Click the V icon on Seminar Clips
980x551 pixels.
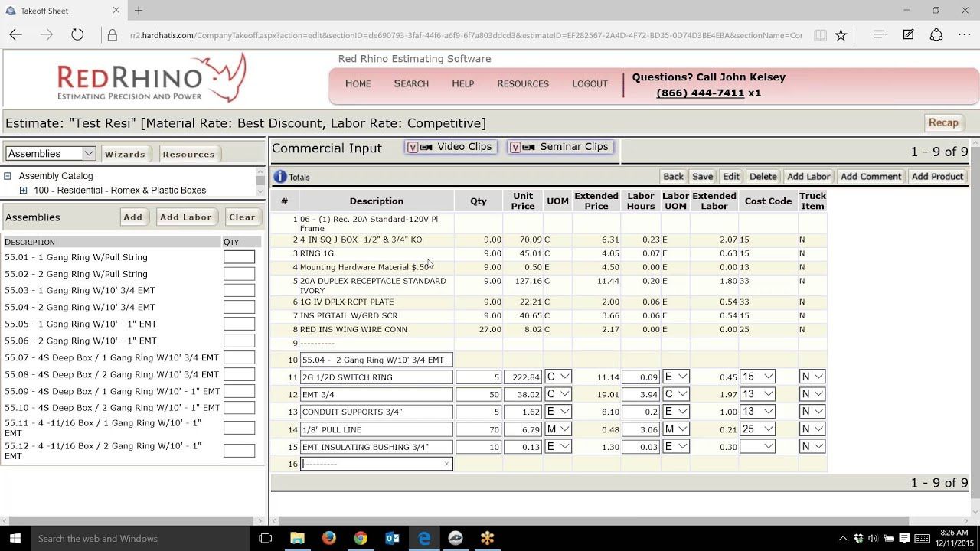(515, 146)
